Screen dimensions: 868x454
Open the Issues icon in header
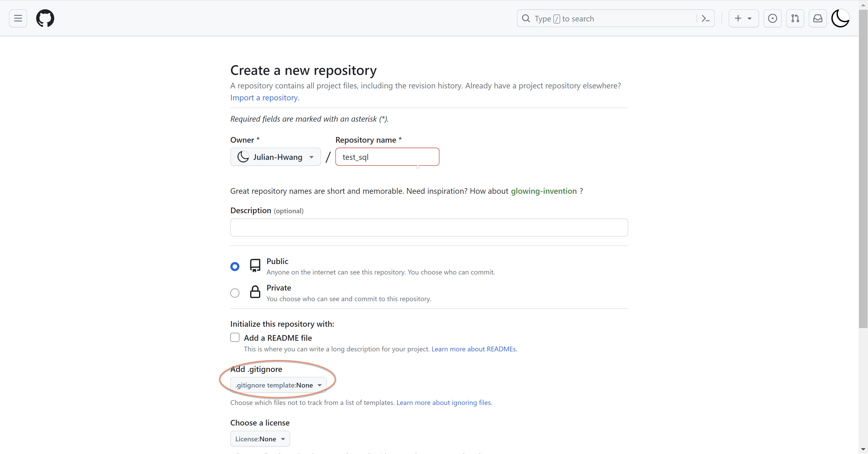point(772,18)
